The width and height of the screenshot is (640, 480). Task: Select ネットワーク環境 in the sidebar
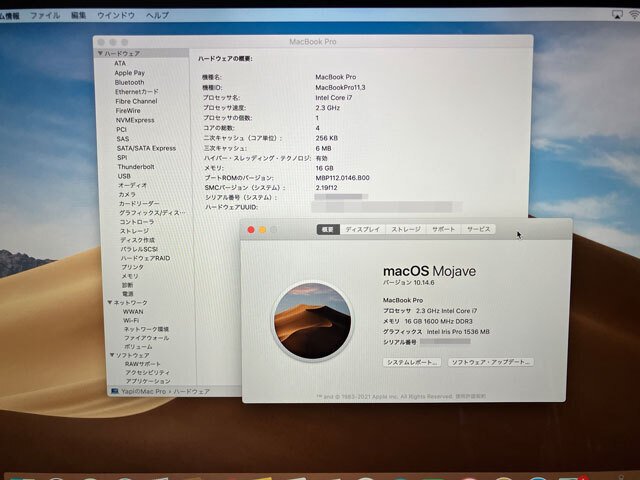coord(147,329)
